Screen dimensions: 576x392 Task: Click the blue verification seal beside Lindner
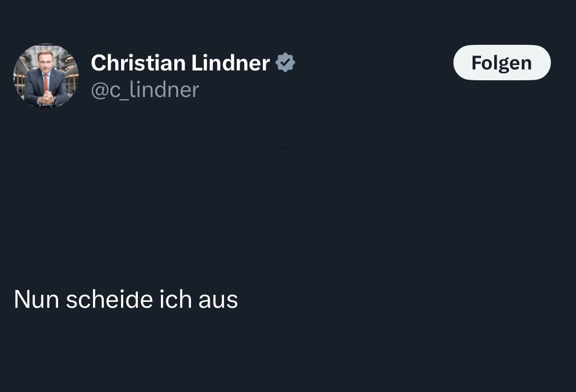point(285,63)
